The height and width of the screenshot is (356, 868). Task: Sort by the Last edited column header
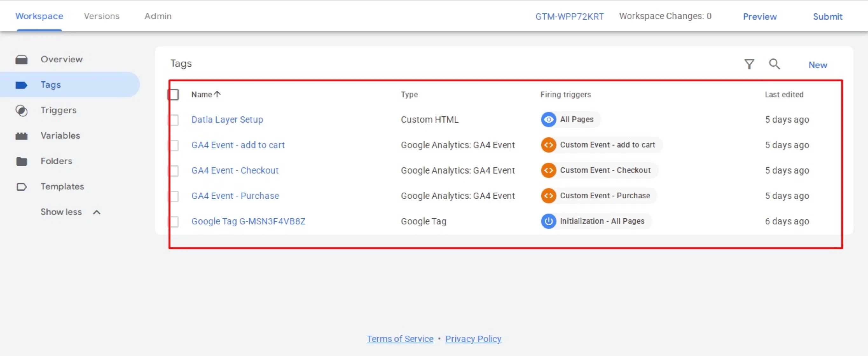click(x=784, y=95)
